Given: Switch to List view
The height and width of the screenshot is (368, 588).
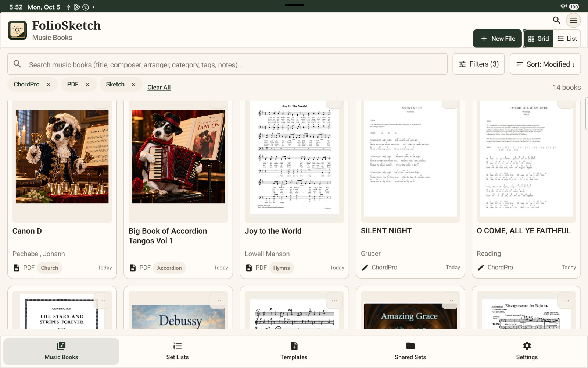Looking at the screenshot, I should [567, 39].
